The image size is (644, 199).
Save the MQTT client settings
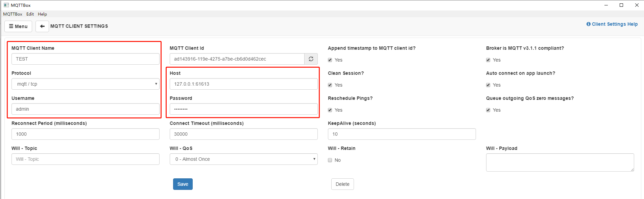click(183, 184)
